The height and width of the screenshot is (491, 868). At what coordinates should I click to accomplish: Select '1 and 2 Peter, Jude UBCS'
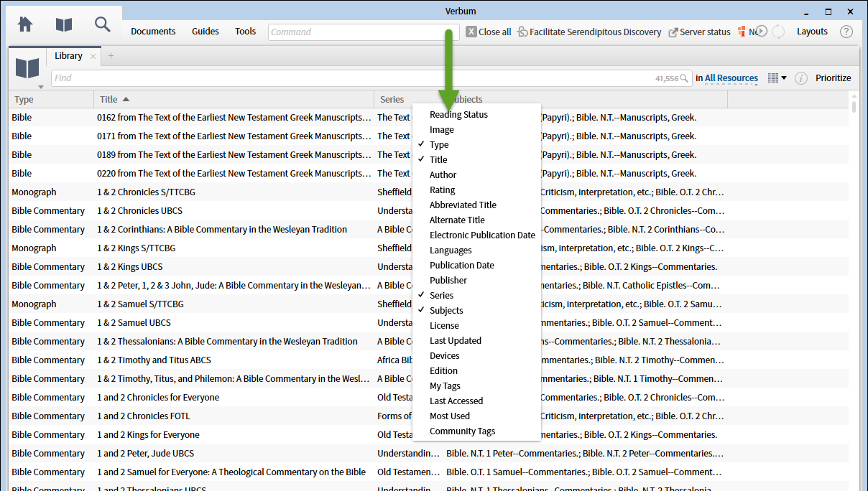(x=428, y=453)
